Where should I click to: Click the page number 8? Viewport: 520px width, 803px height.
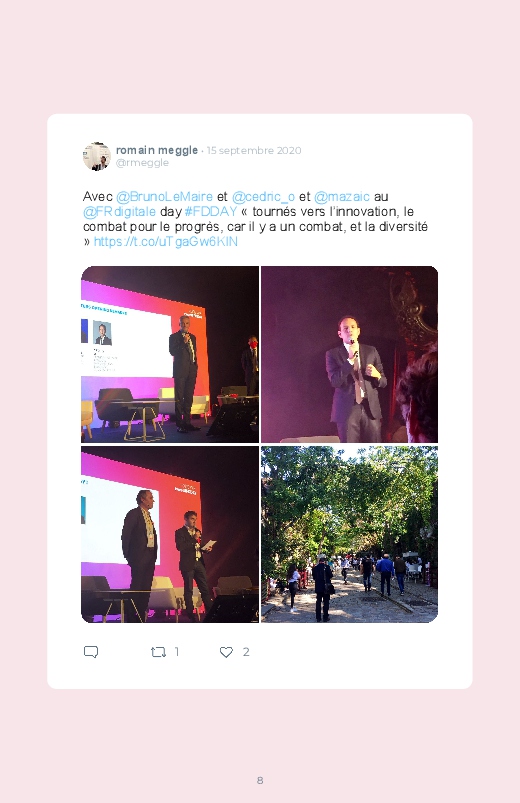coord(260,780)
